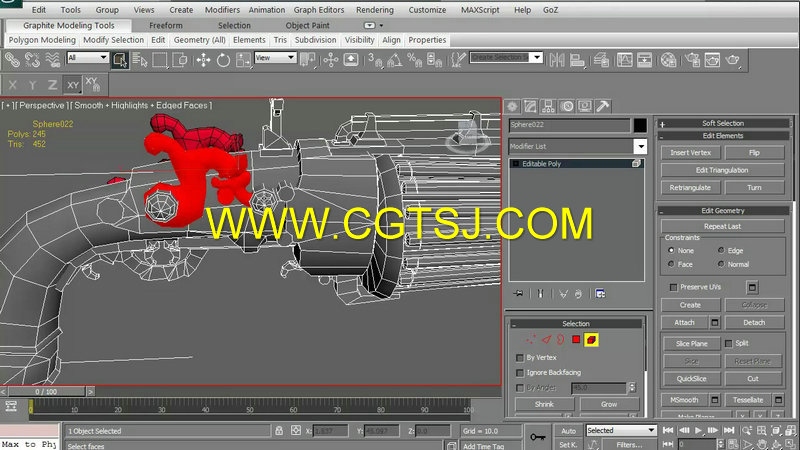Viewport: 800px width, 450px height.
Task: Switch to the Freeform ribbon tab
Action: coord(166,26)
